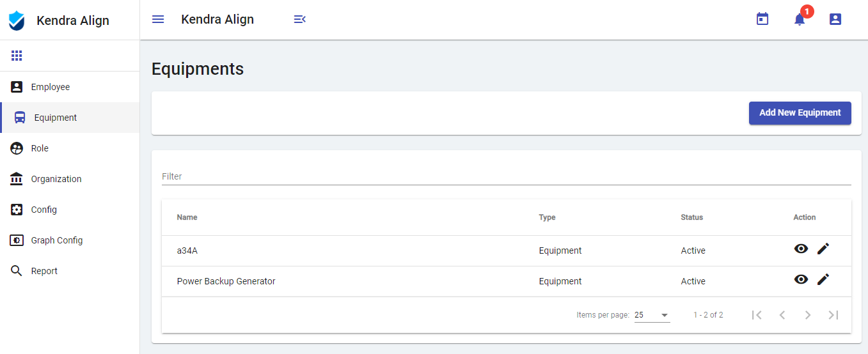Click the Name column header
Screen dimensions: 868x354
click(187, 217)
